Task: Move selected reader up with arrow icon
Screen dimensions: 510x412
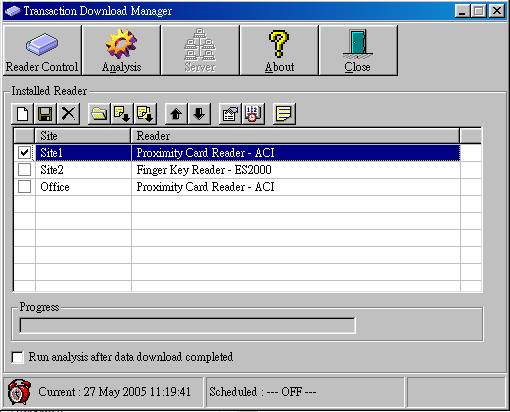Action: [176, 114]
